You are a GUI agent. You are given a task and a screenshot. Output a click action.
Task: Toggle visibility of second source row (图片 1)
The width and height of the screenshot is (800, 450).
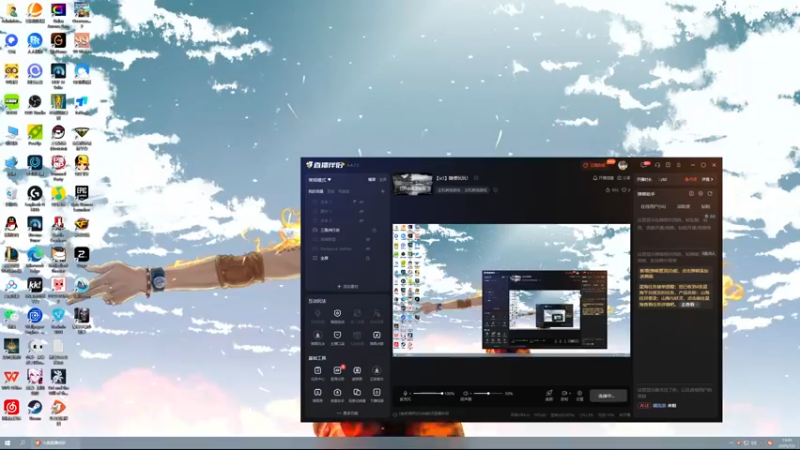(362, 211)
